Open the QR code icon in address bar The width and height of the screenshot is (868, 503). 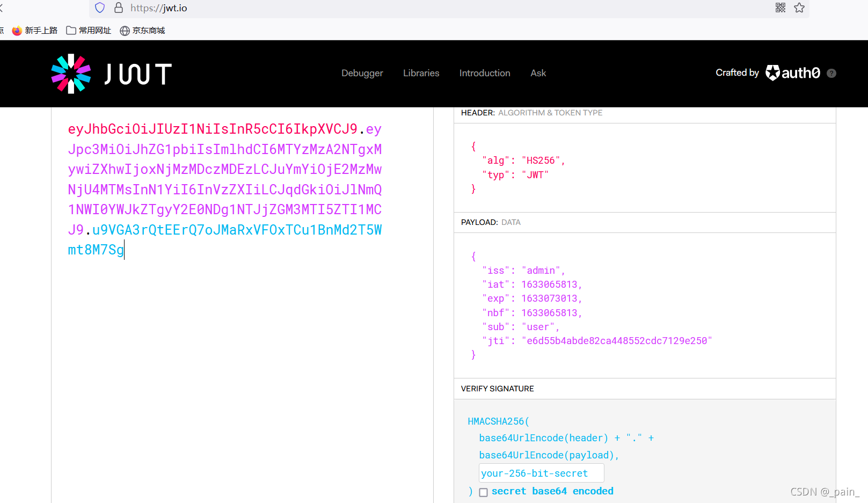781,8
